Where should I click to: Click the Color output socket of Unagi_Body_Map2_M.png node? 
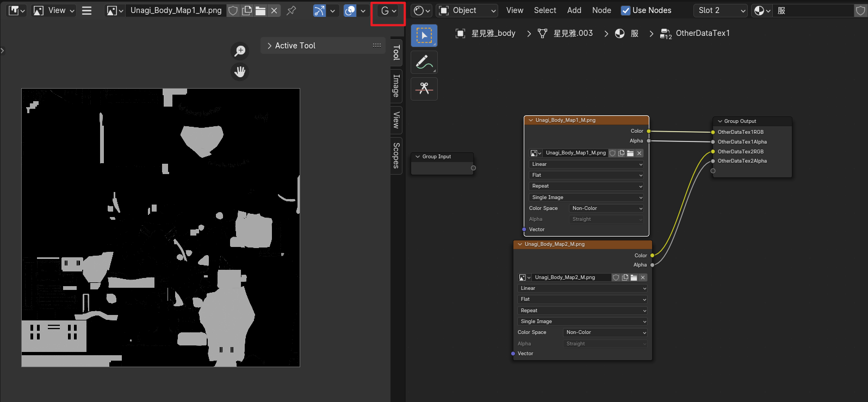click(x=652, y=255)
